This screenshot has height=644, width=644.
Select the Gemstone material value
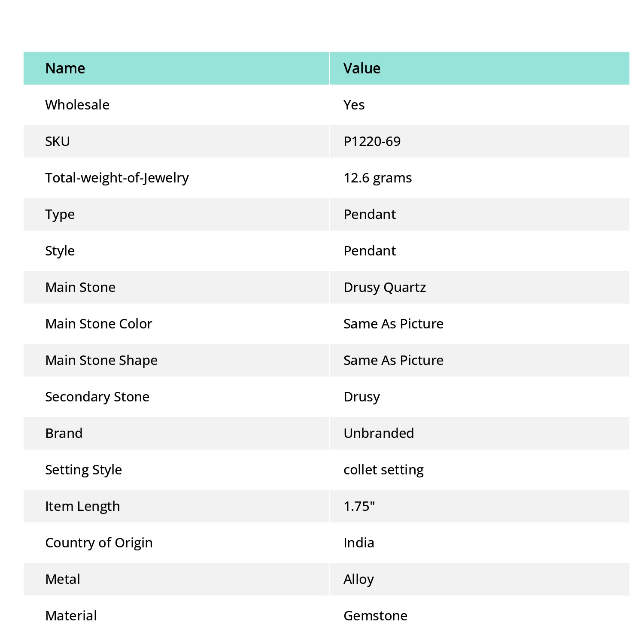coord(375,616)
